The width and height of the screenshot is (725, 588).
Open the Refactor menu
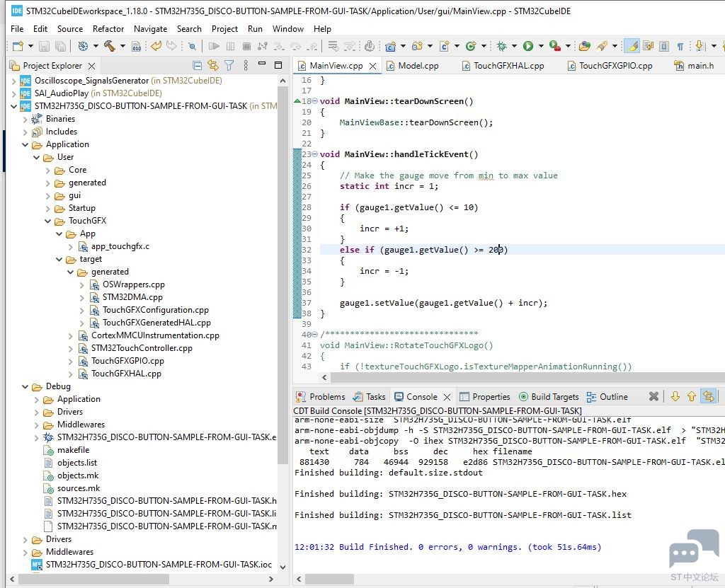[108, 29]
